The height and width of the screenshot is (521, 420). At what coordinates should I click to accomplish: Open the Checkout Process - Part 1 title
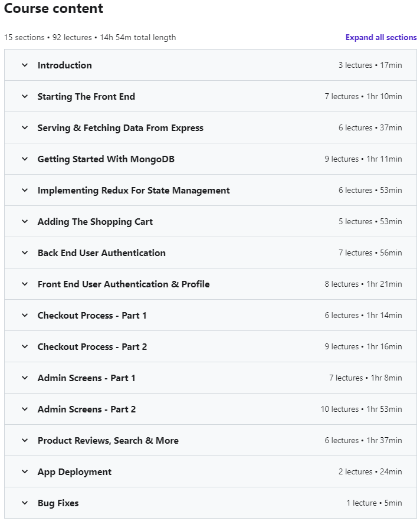point(92,315)
